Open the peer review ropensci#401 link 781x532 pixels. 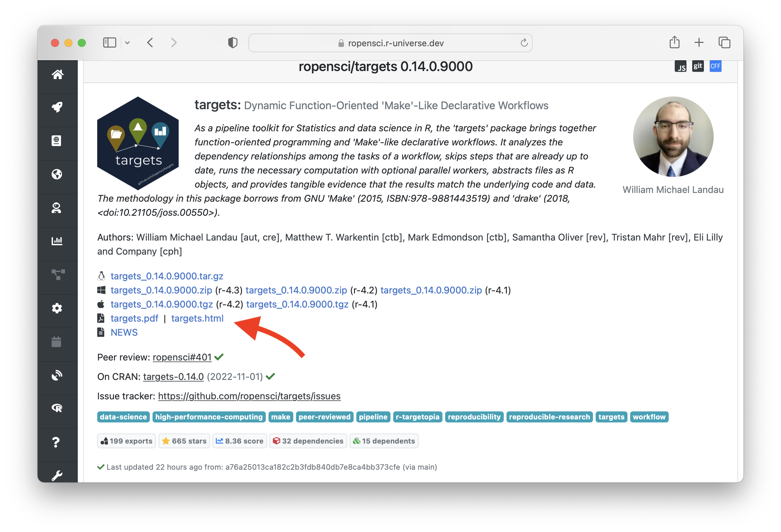pyautogui.click(x=182, y=357)
